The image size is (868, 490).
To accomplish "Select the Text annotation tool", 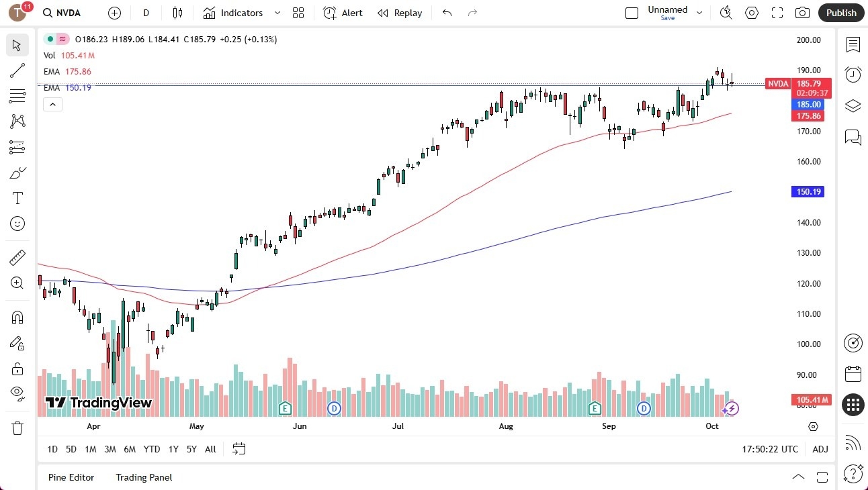I will 17,197.
